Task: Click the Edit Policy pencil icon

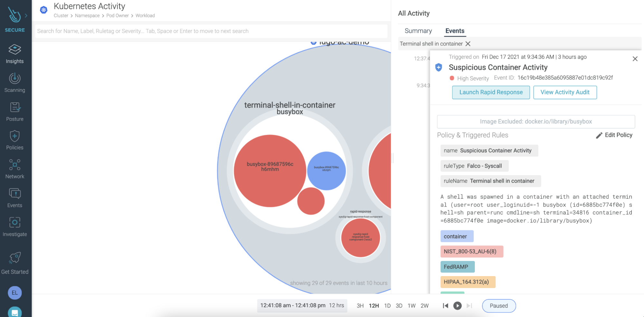Action: [599, 135]
